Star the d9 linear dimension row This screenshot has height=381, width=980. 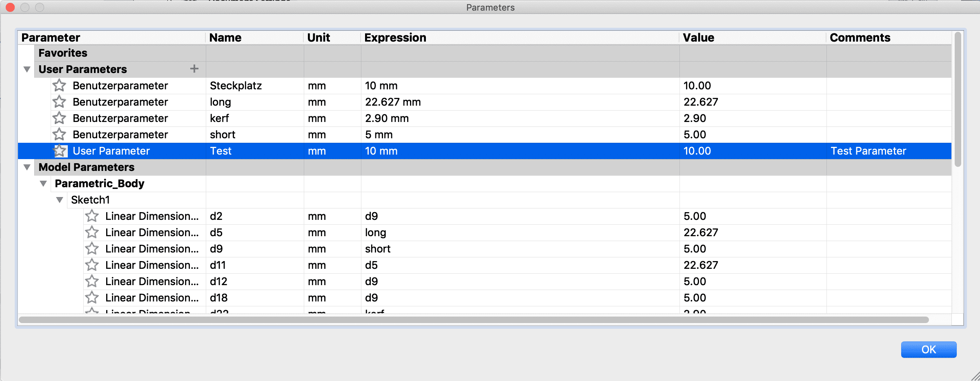[92, 249]
